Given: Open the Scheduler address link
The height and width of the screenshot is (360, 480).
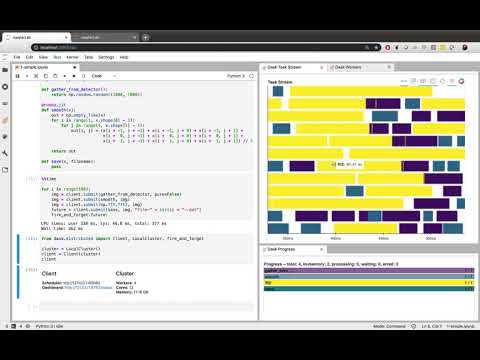Looking at the screenshot, I should 81,283.
